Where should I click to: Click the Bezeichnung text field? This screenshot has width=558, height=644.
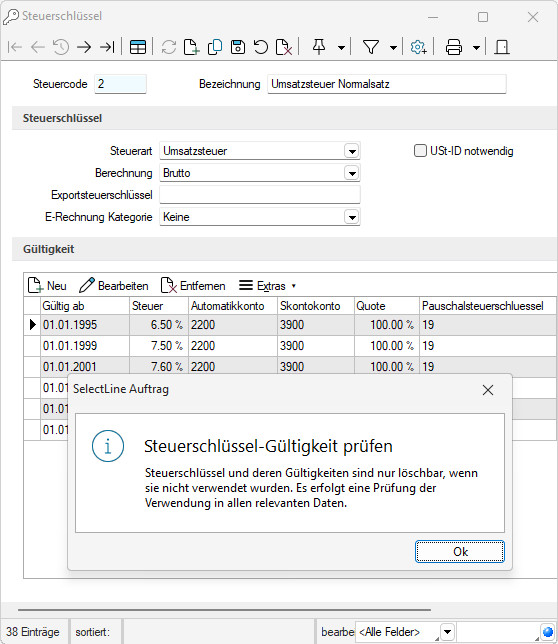coord(387,84)
